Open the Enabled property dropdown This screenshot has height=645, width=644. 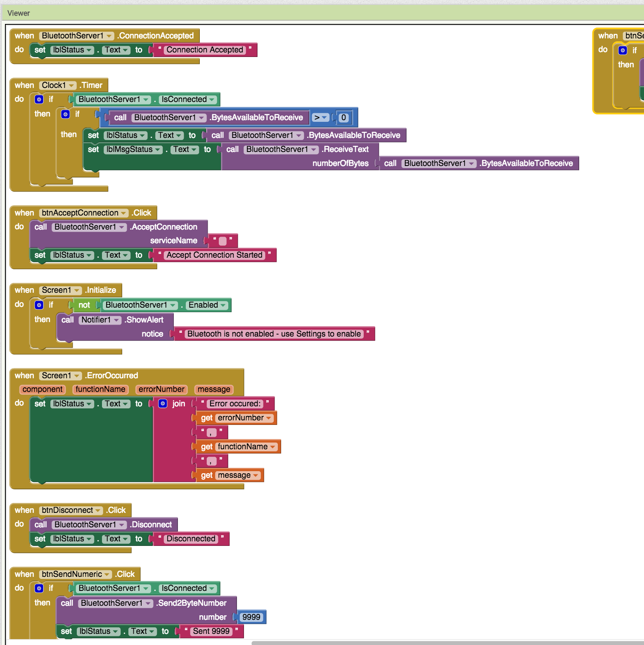[x=207, y=305]
